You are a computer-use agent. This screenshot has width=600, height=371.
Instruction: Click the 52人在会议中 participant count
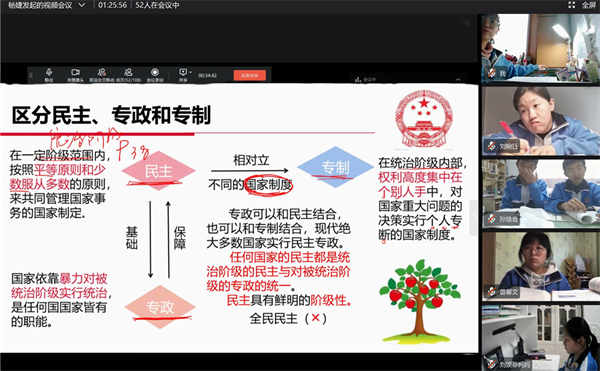click(157, 5)
